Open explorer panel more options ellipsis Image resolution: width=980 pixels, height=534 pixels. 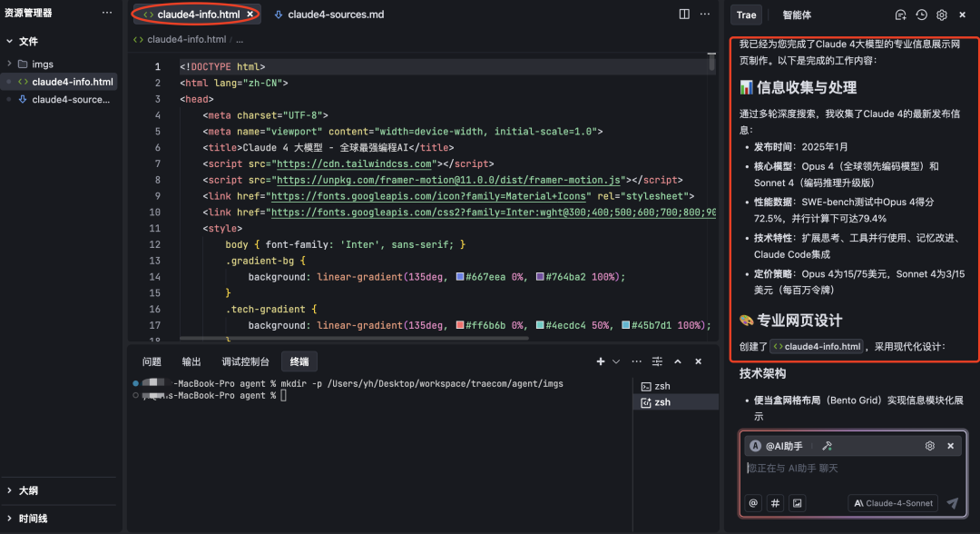click(107, 13)
